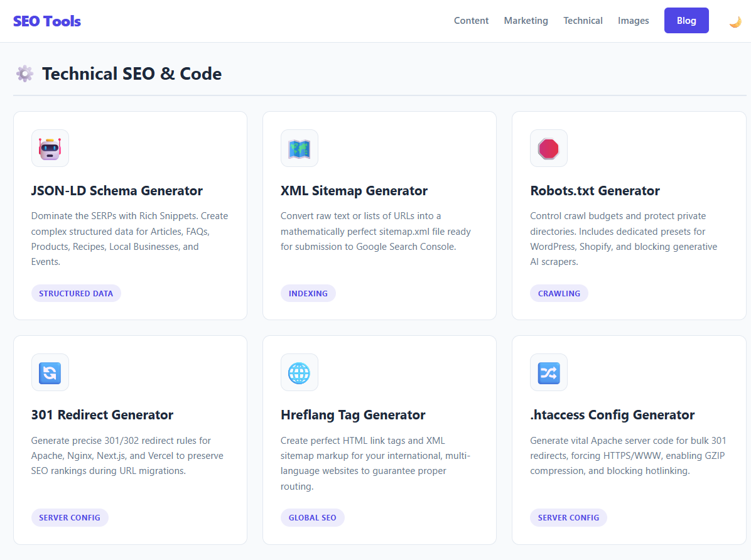Open the JSON-LD Schema Generator title link
The width and height of the screenshot is (751, 560).
[117, 190]
